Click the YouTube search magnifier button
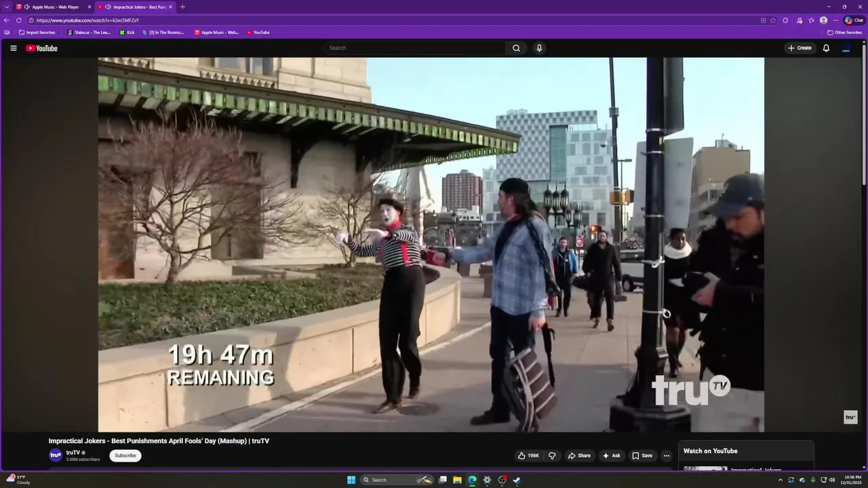The width and height of the screenshot is (868, 488). (516, 48)
